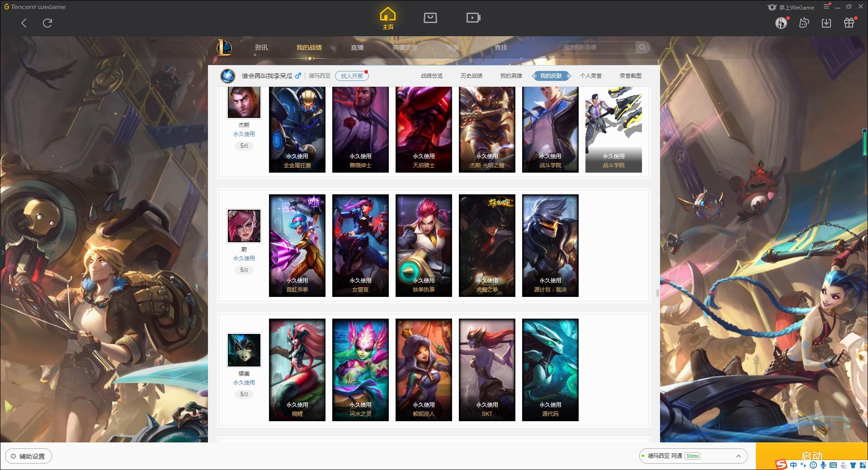This screenshot has width=868, height=470.
Task: Open the 锦鲤 skin card
Action: pyautogui.click(x=297, y=370)
